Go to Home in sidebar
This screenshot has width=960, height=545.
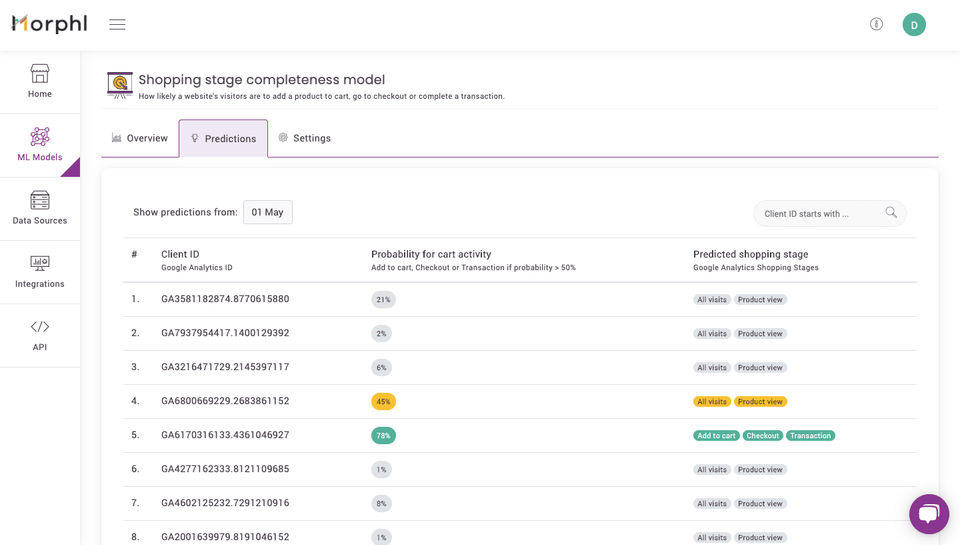point(40,82)
